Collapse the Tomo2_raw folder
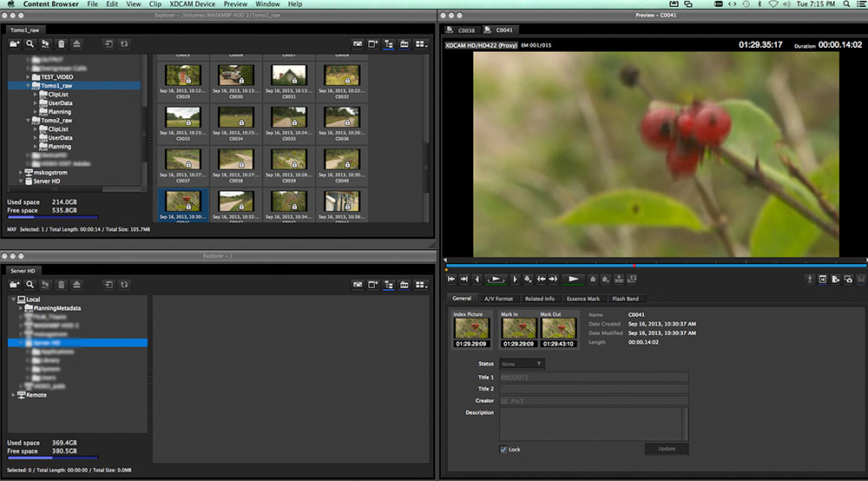The height and width of the screenshot is (481, 868). 29,120
